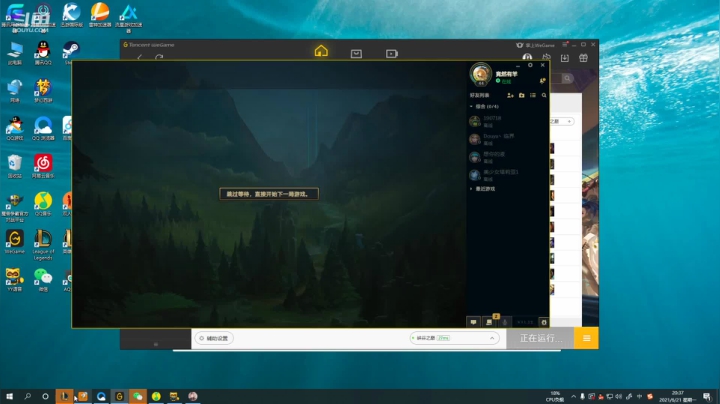Add a friend in friends list
Viewport: 720px width, 404px height.
click(x=510, y=95)
